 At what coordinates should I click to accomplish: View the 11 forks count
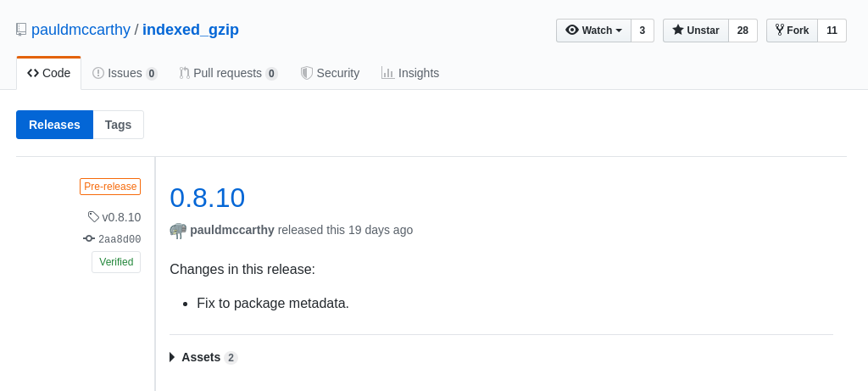pyautogui.click(x=832, y=31)
